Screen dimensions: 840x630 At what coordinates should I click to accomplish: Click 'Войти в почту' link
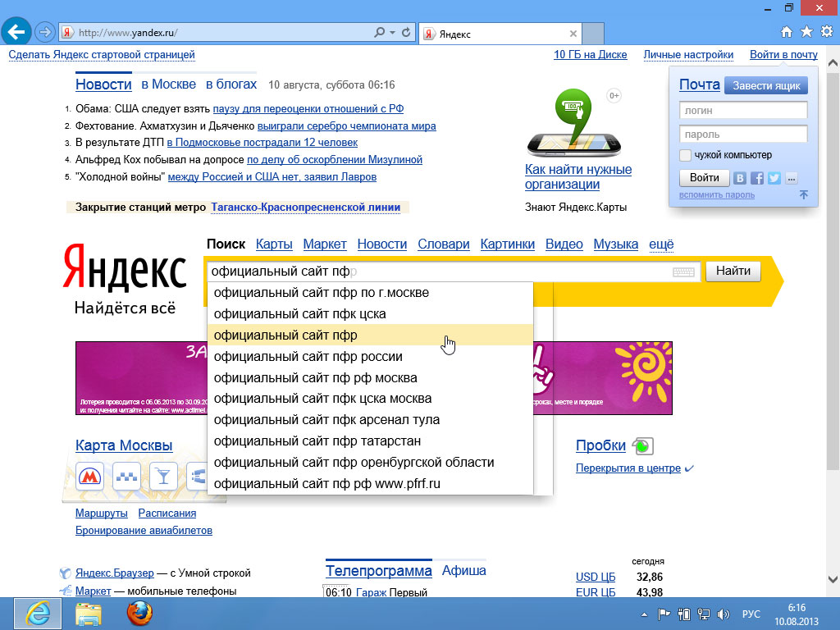(x=783, y=55)
